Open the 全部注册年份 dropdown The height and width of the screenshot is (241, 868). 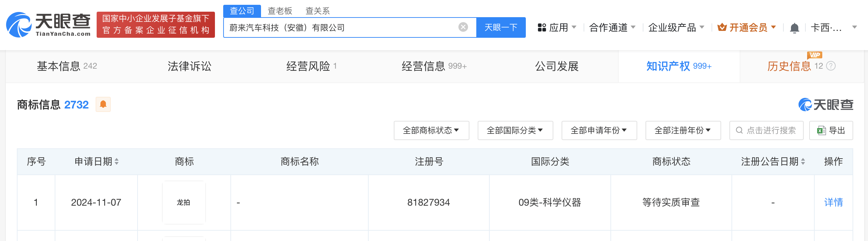(683, 130)
